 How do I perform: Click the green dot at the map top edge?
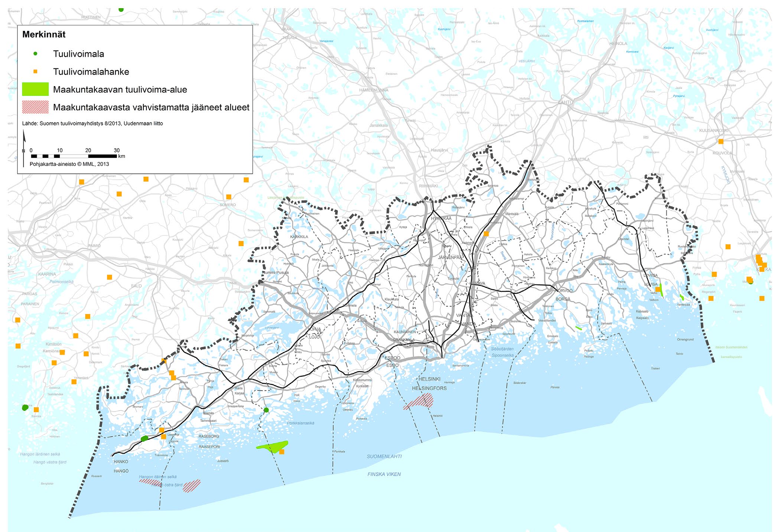tap(121, 9)
